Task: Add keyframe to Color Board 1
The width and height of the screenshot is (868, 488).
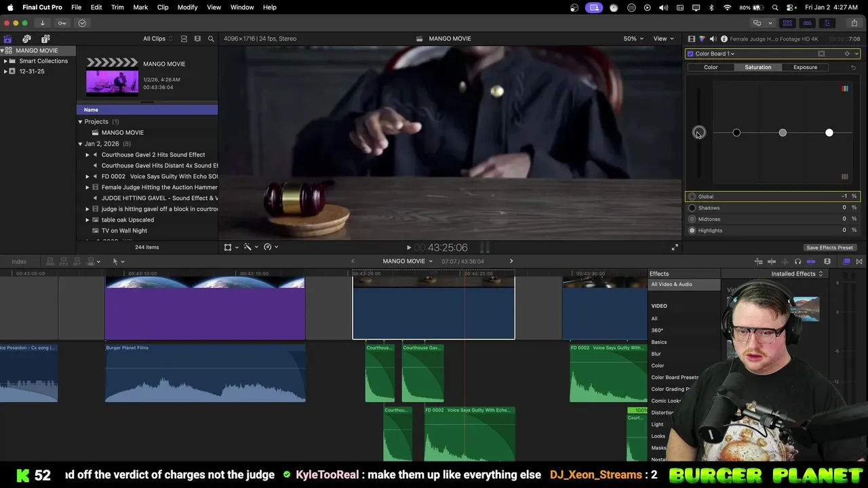Action: pos(847,54)
